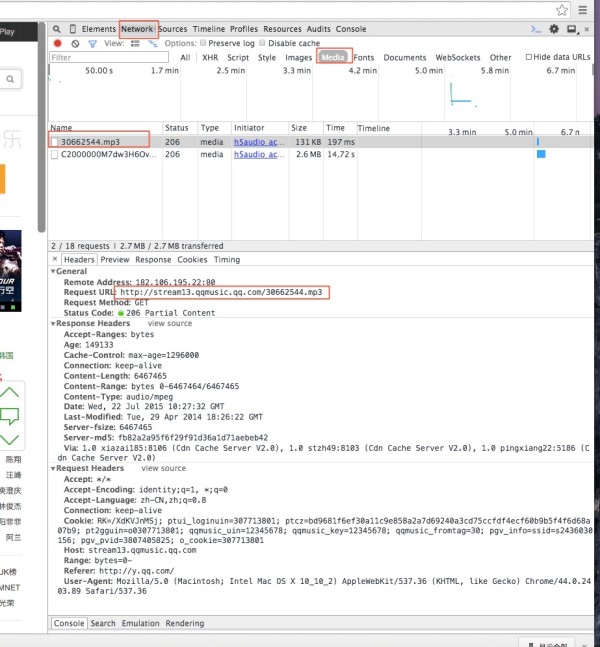Click view source beside Response Headers

169,324
